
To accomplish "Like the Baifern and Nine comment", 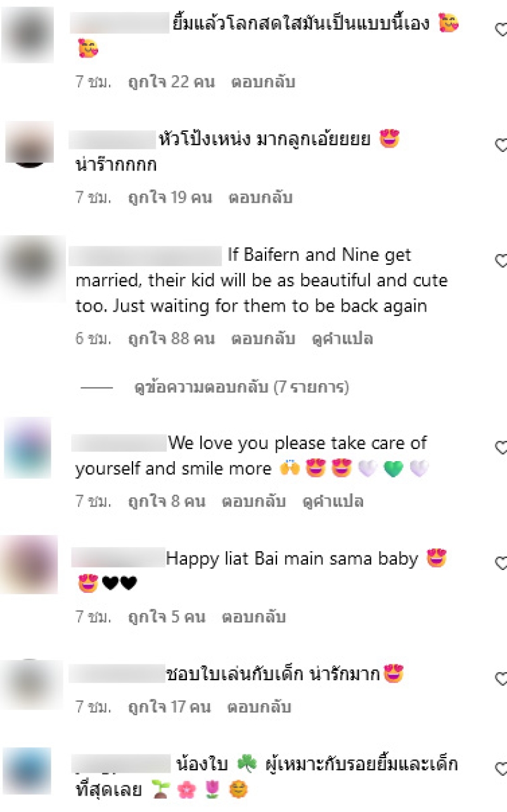I will coord(501,260).
